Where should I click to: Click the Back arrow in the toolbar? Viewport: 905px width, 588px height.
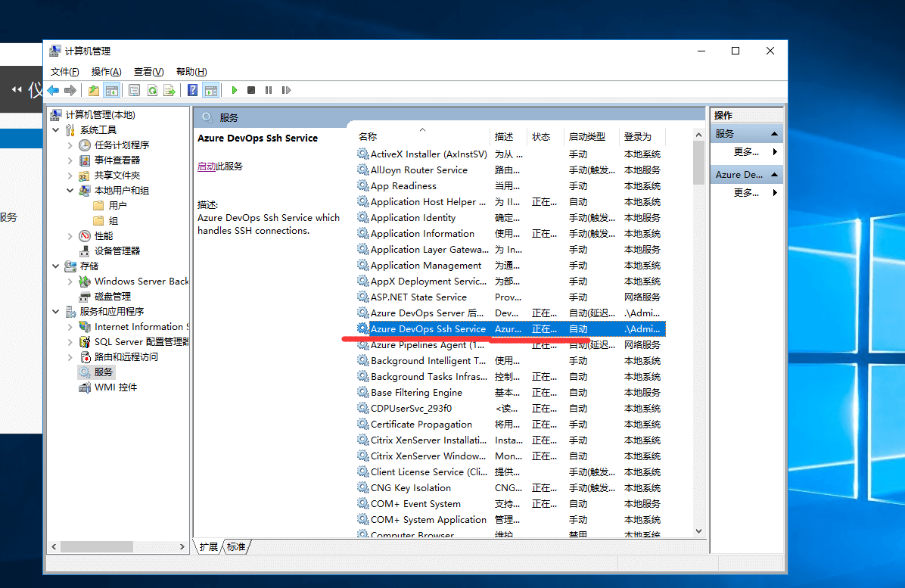(53, 90)
